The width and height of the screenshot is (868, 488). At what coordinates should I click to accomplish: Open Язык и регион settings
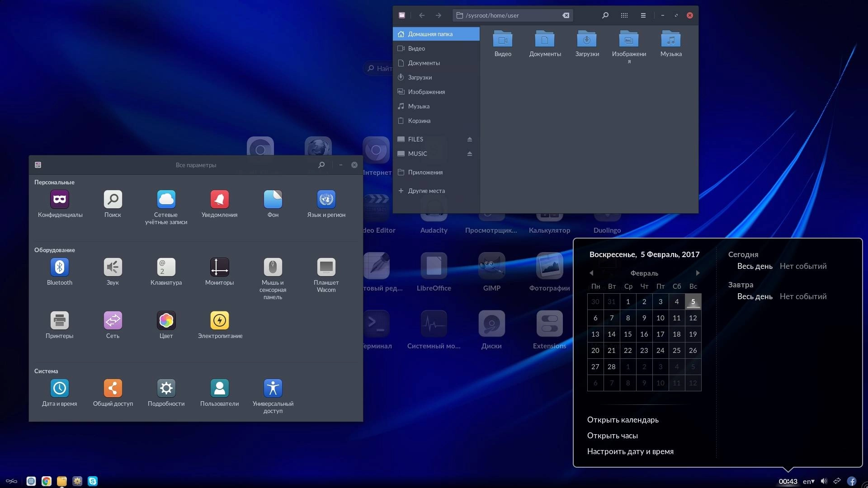click(326, 199)
